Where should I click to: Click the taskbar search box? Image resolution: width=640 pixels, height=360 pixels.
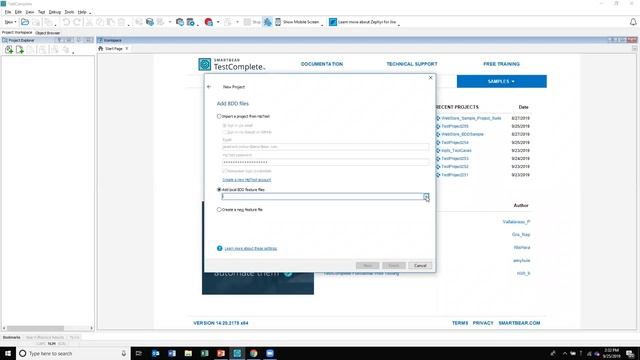click(73, 353)
